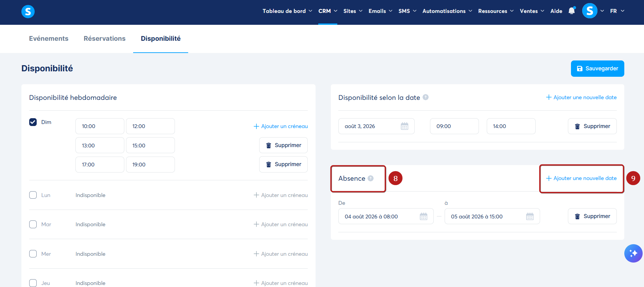The image size is (644, 287).
Task: Delete the 17:00–19:00 time slot
Action: [x=283, y=164]
